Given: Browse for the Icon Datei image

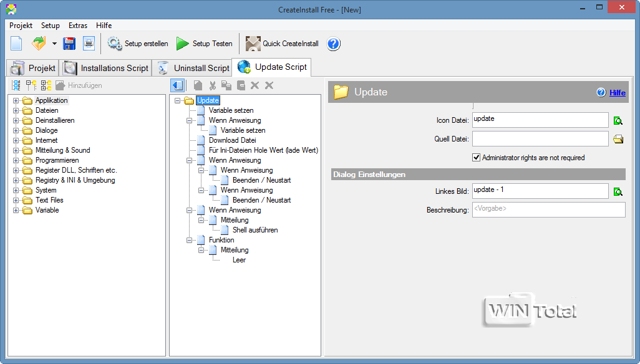Looking at the screenshot, I should pos(618,121).
